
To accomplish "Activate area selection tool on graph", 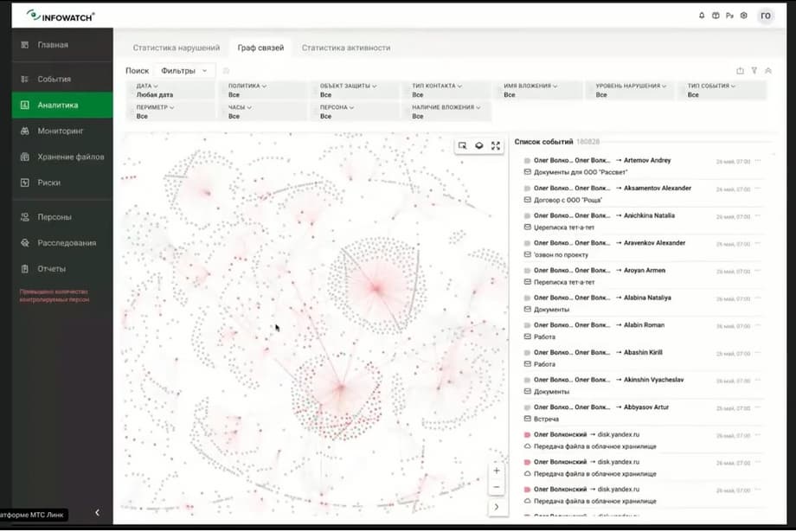I will pos(462,145).
